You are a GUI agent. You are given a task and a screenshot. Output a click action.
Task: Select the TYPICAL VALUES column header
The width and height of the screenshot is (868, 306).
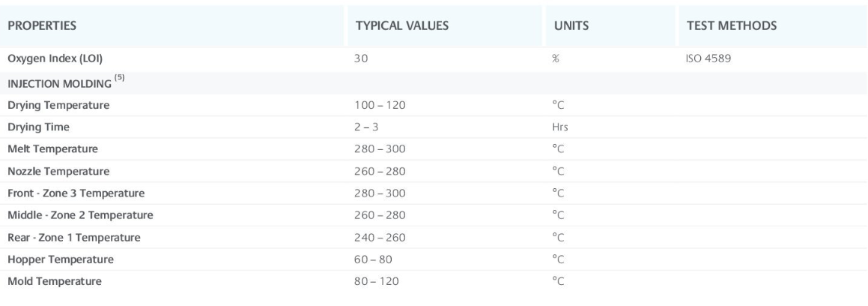click(x=401, y=26)
